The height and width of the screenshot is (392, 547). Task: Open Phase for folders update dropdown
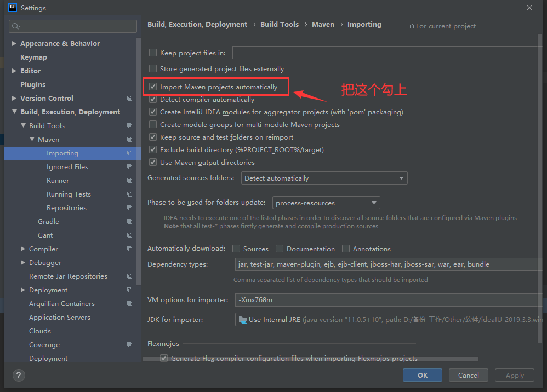tap(326, 203)
